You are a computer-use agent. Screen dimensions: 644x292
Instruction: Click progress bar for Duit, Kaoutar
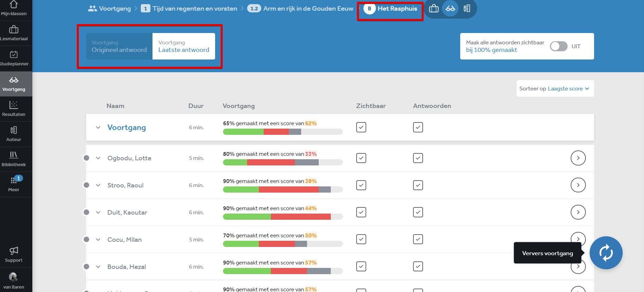(283, 217)
